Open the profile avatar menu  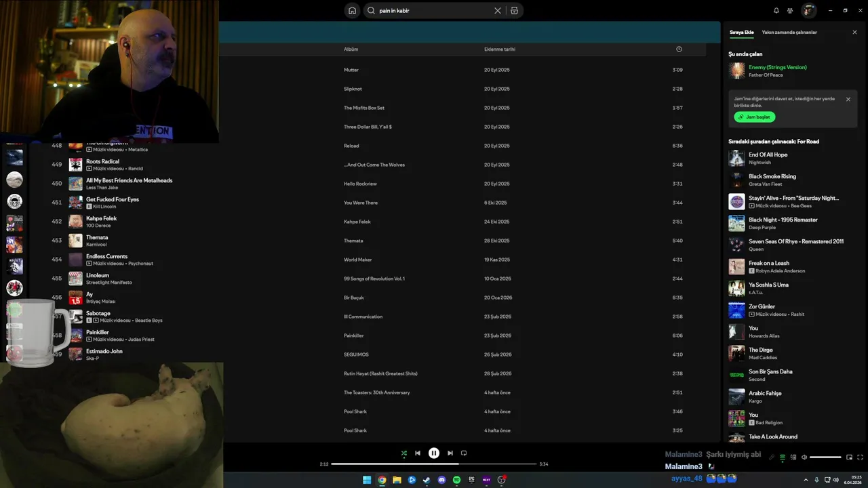(808, 11)
